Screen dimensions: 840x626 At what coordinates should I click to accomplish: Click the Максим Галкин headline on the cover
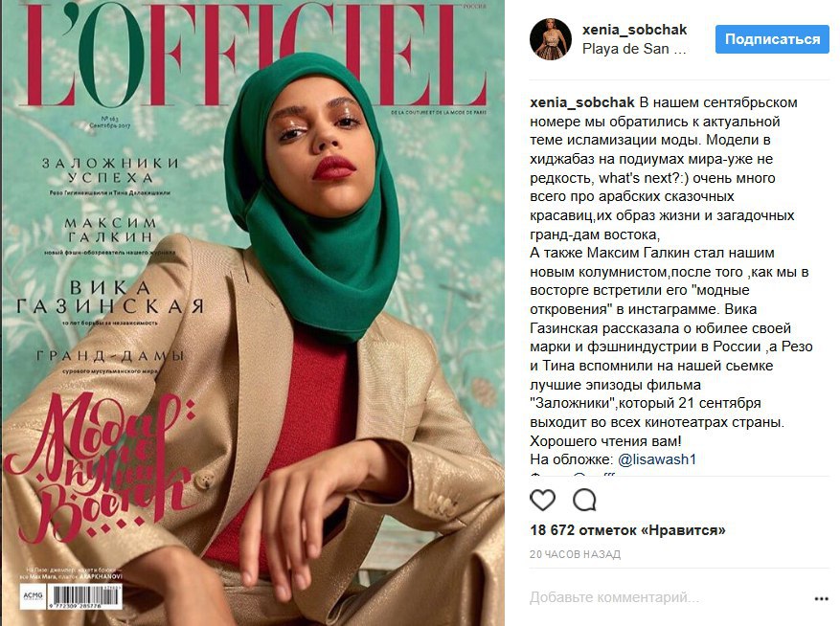click(x=110, y=230)
